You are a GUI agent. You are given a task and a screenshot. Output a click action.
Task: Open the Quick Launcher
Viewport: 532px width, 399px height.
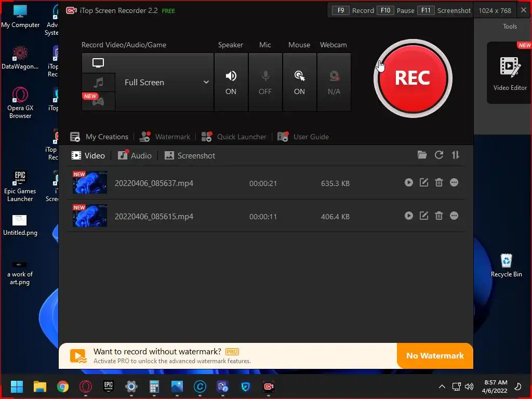click(x=234, y=137)
